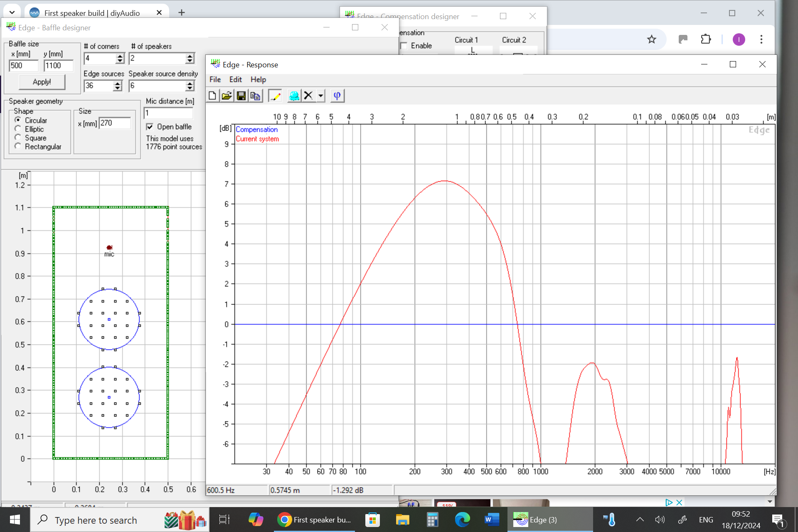
Task: Select the Square speaker shape
Action: tap(18, 137)
